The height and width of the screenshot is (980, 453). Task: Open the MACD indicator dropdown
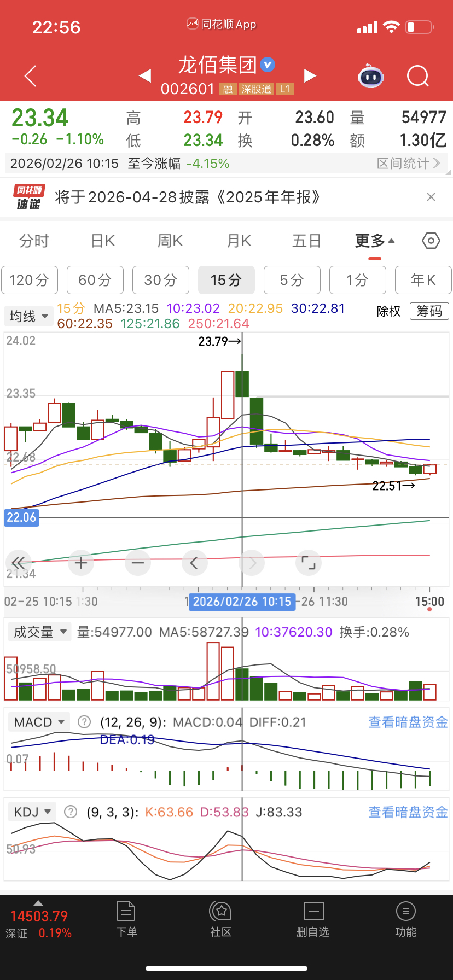[39, 722]
